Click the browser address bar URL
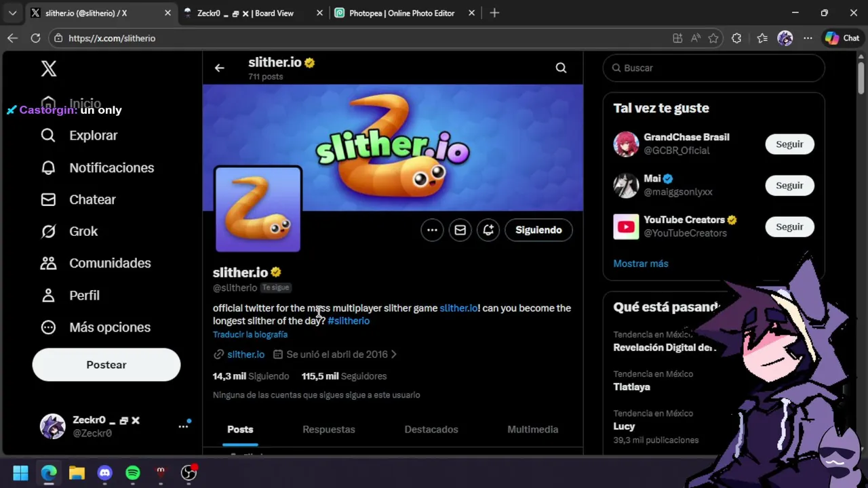The width and height of the screenshot is (868, 488). tap(112, 38)
